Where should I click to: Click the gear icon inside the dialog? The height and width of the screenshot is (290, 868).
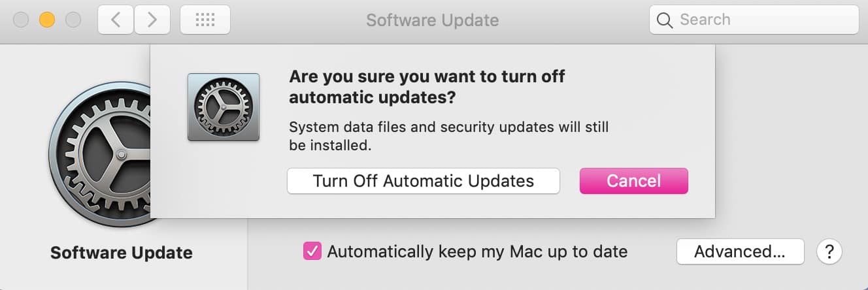tap(224, 107)
